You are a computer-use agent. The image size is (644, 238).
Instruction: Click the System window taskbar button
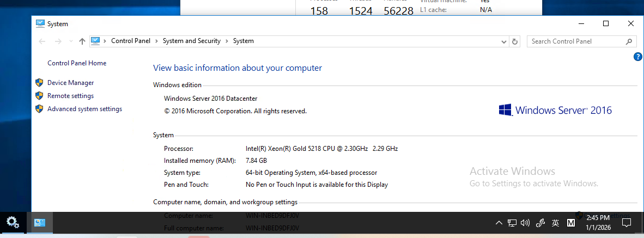39,223
